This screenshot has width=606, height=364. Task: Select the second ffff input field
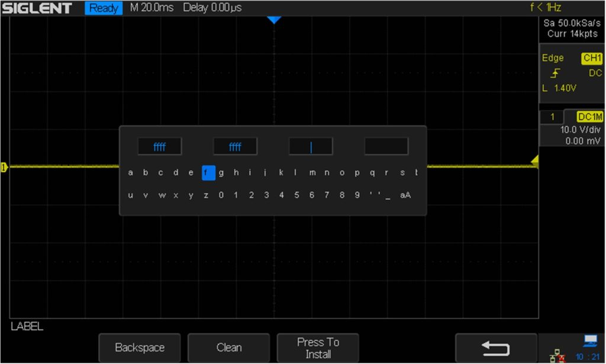click(x=235, y=147)
